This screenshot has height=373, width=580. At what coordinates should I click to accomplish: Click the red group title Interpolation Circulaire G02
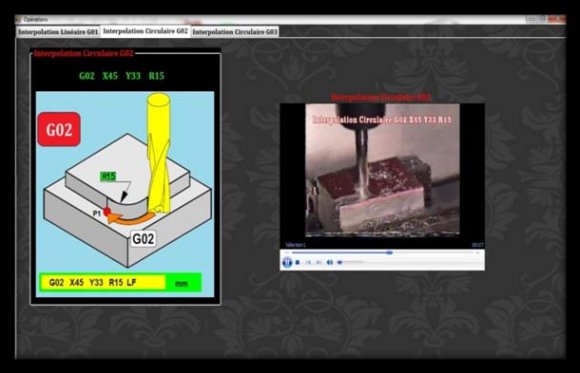pos(83,53)
